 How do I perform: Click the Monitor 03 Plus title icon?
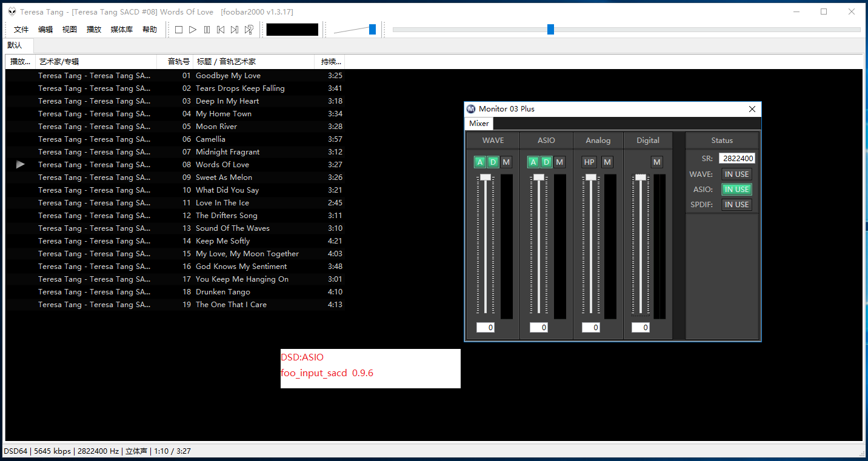tap(471, 109)
